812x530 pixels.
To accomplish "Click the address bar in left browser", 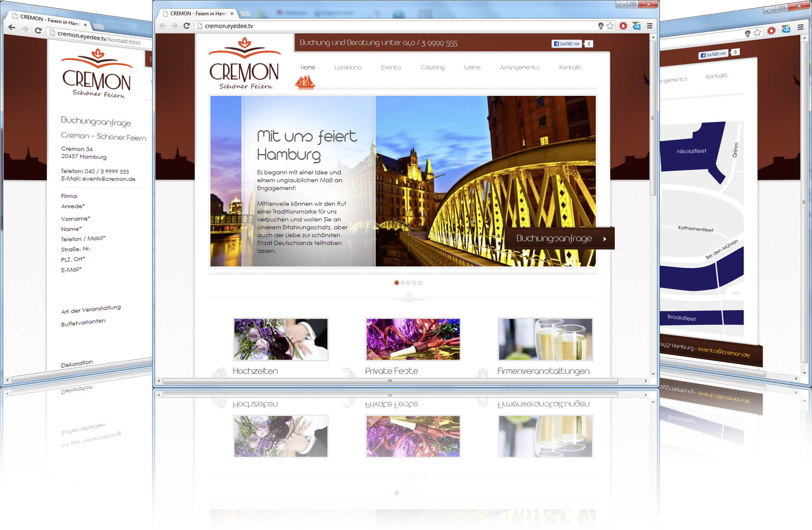I will (x=99, y=38).
